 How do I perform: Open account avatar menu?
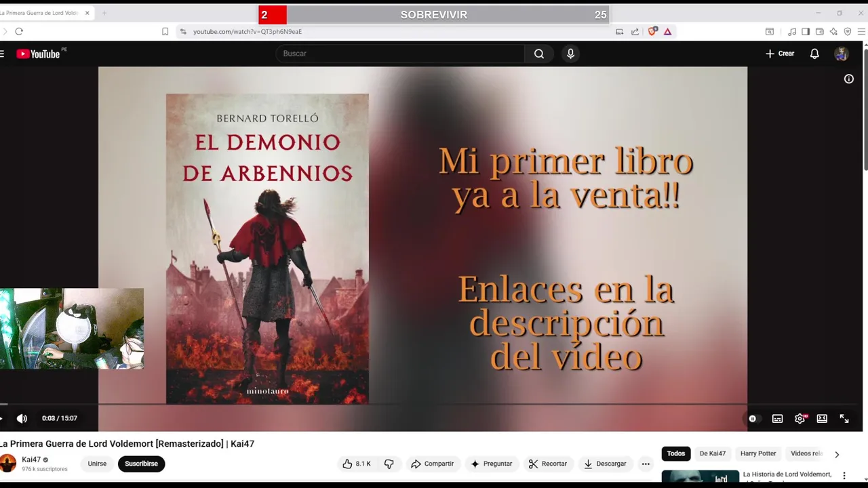pyautogui.click(x=842, y=54)
